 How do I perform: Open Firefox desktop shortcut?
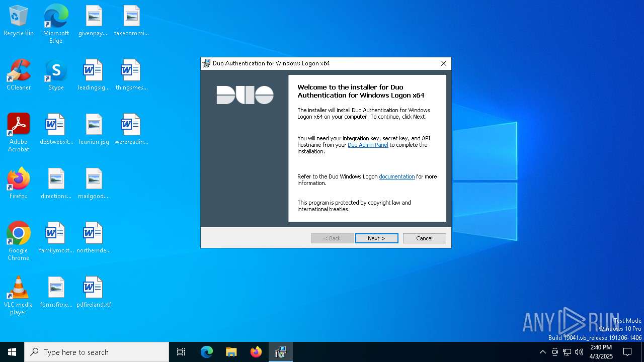[x=19, y=184]
